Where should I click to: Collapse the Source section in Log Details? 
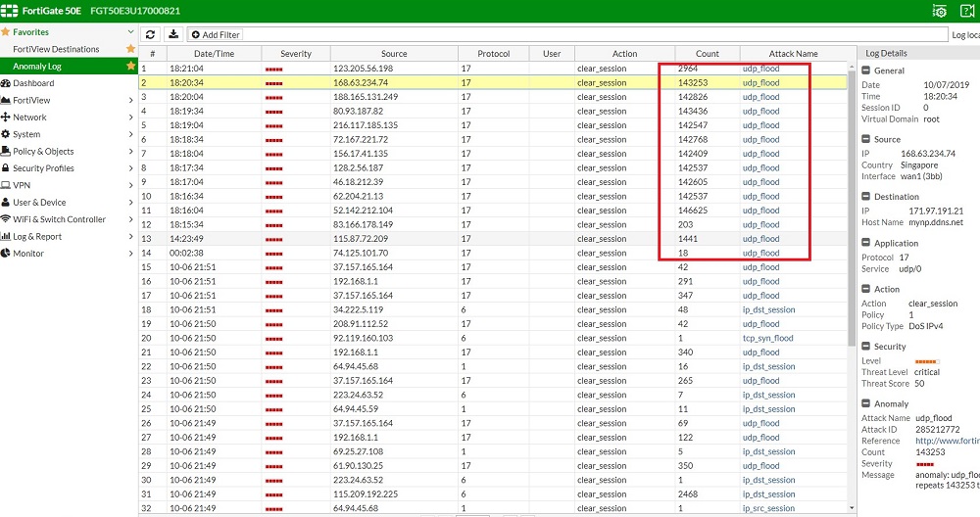pos(866,139)
